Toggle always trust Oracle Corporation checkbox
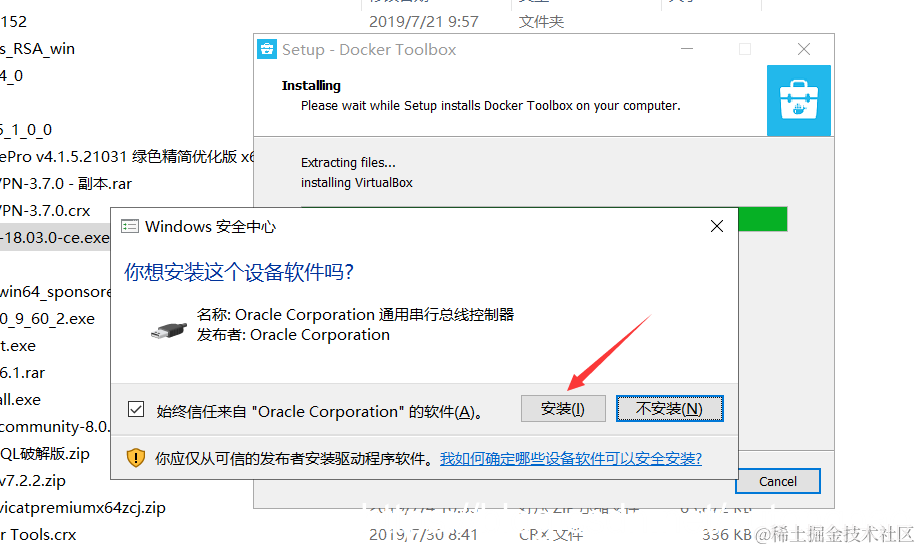Image resolution: width=921 pixels, height=551 pixels. 136,409
